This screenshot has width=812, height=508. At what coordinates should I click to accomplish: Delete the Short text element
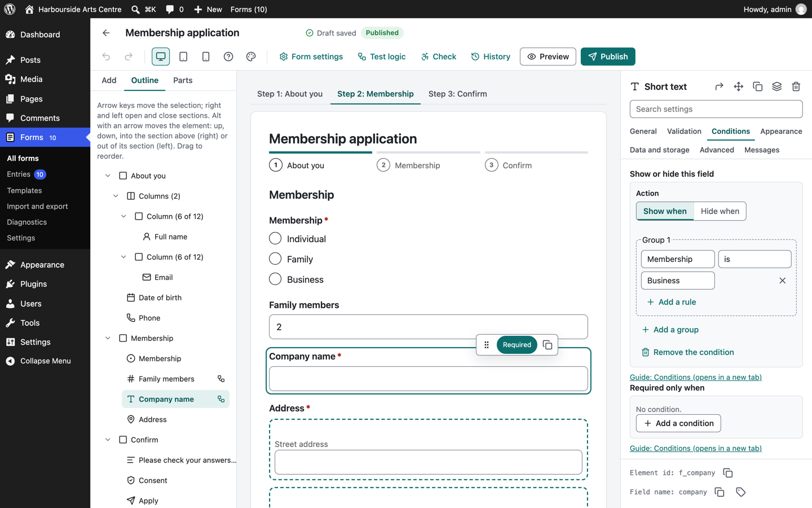796,86
